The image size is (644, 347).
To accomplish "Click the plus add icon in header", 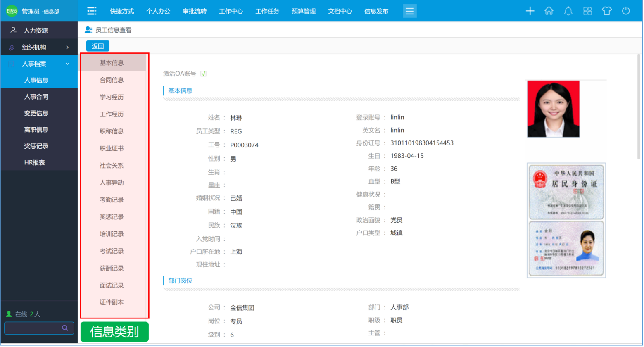I will (530, 11).
